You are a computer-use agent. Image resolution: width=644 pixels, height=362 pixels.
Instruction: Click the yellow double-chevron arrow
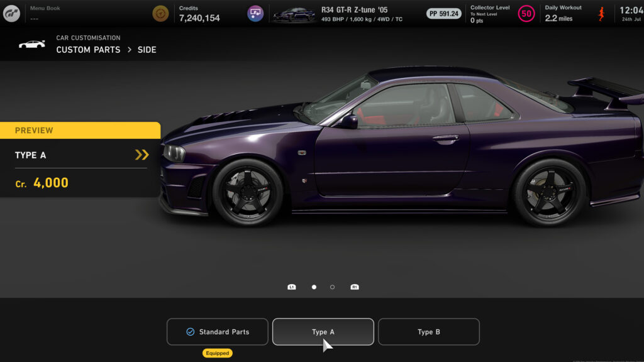[142, 155]
